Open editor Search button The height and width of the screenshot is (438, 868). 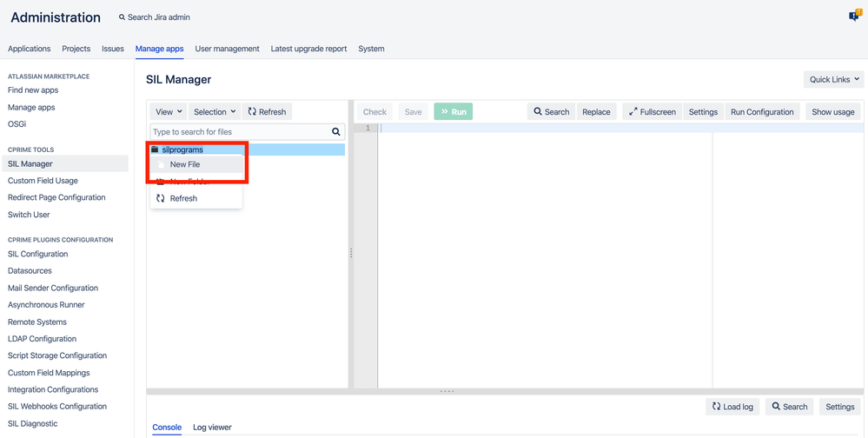(552, 112)
